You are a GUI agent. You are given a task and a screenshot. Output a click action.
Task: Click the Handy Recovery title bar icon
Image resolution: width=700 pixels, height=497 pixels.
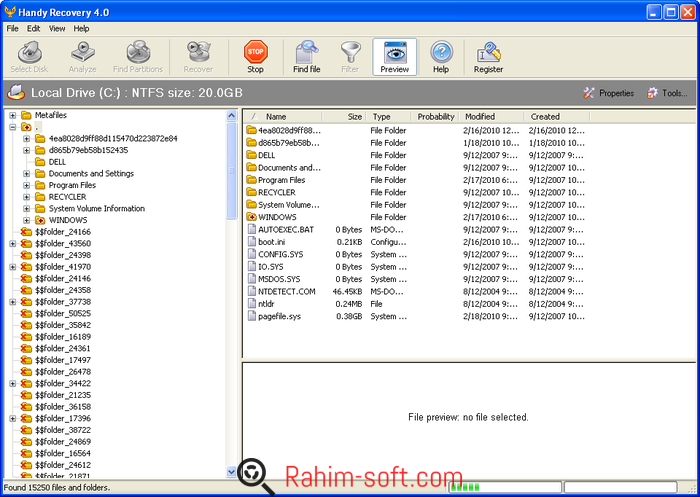click(x=10, y=12)
